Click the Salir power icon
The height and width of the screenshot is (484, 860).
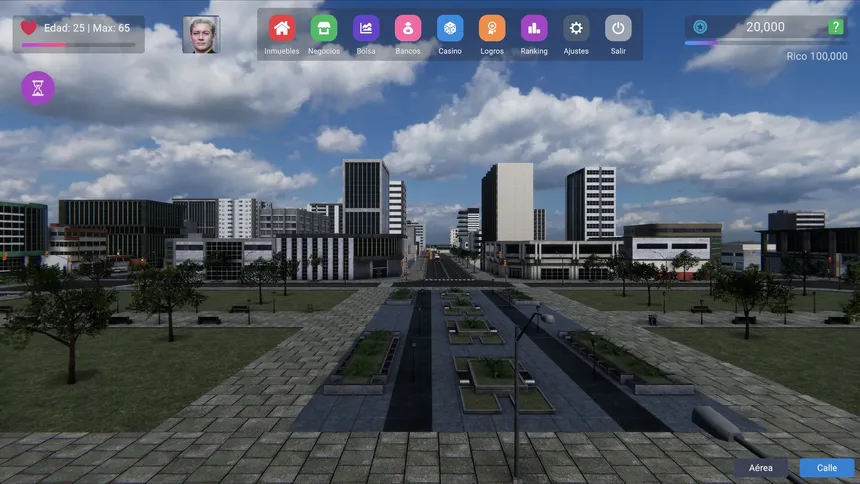click(618, 28)
